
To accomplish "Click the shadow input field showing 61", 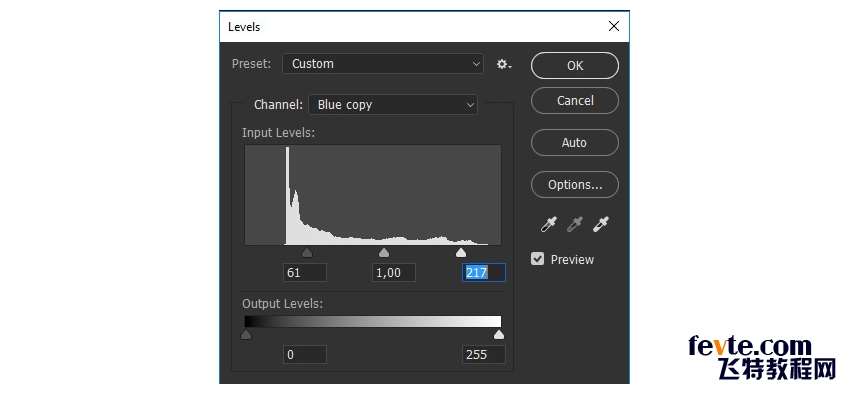I will (305, 273).
